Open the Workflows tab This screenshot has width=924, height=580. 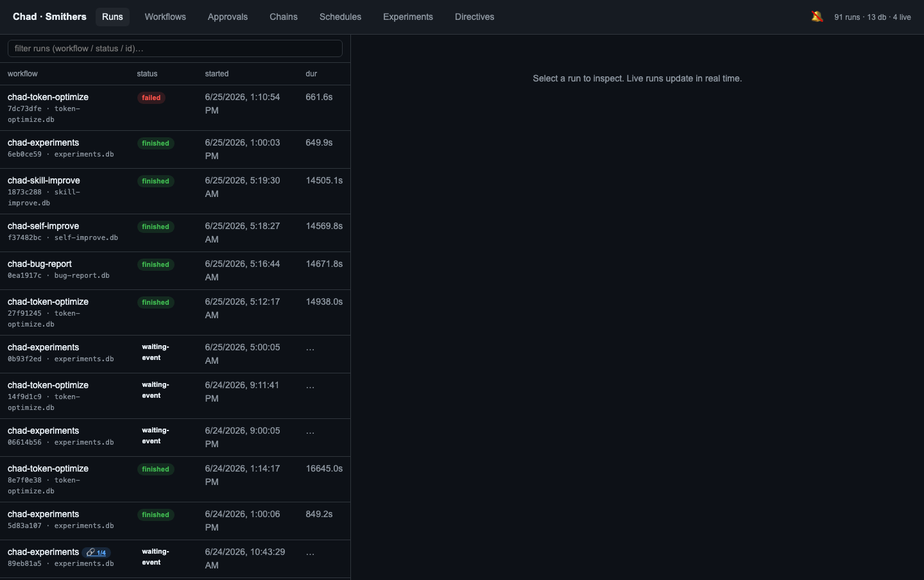165,17
